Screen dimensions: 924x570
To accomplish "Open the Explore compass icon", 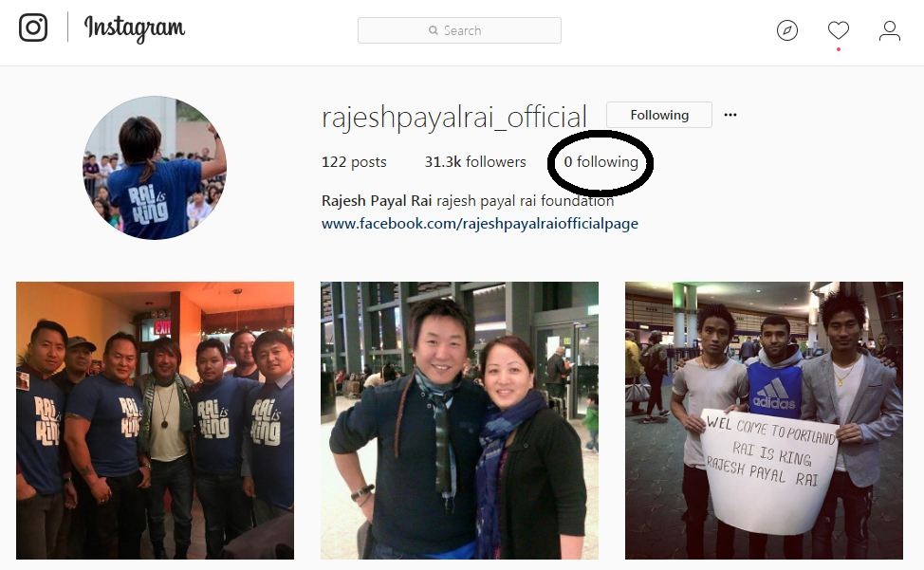I will 786,31.
